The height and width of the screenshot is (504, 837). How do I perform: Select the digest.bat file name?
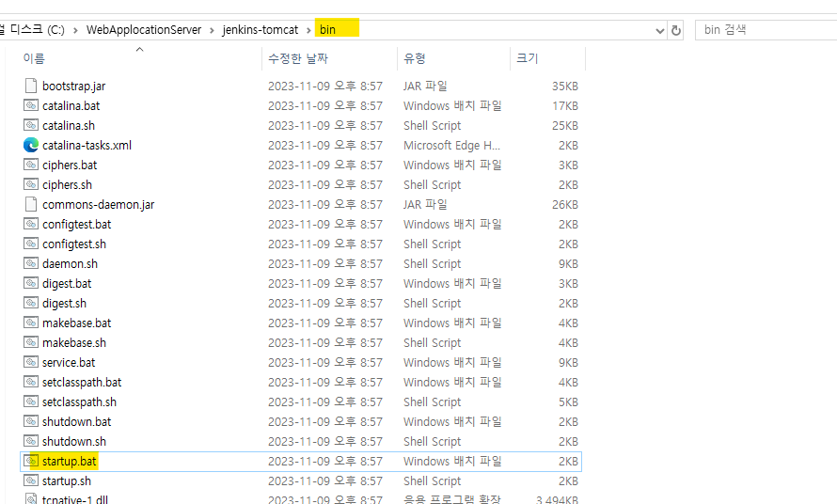67,284
